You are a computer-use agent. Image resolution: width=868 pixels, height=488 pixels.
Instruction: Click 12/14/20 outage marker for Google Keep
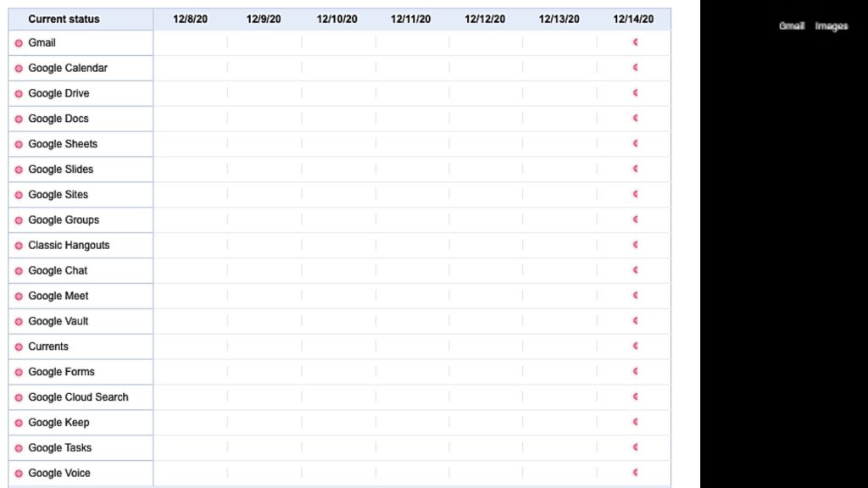[636, 422]
